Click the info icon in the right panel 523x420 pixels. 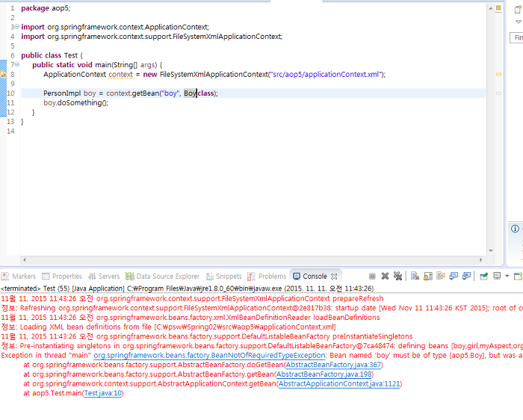click(515, 229)
